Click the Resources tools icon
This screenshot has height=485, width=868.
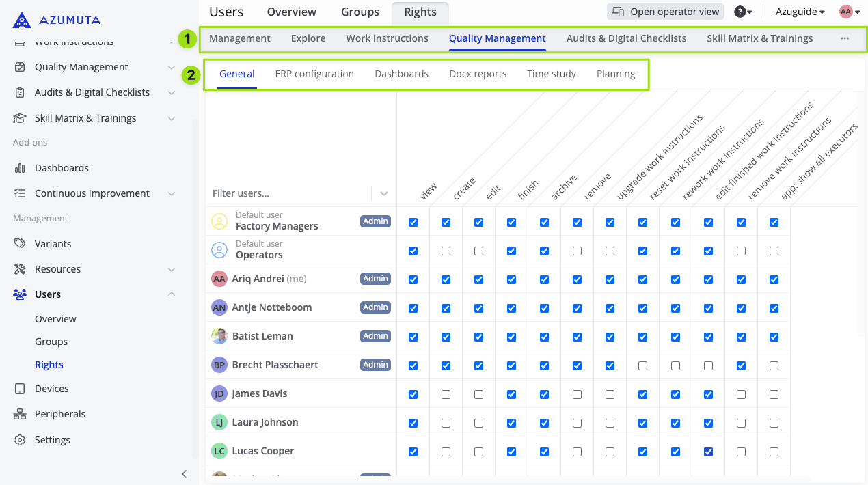point(21,269)
